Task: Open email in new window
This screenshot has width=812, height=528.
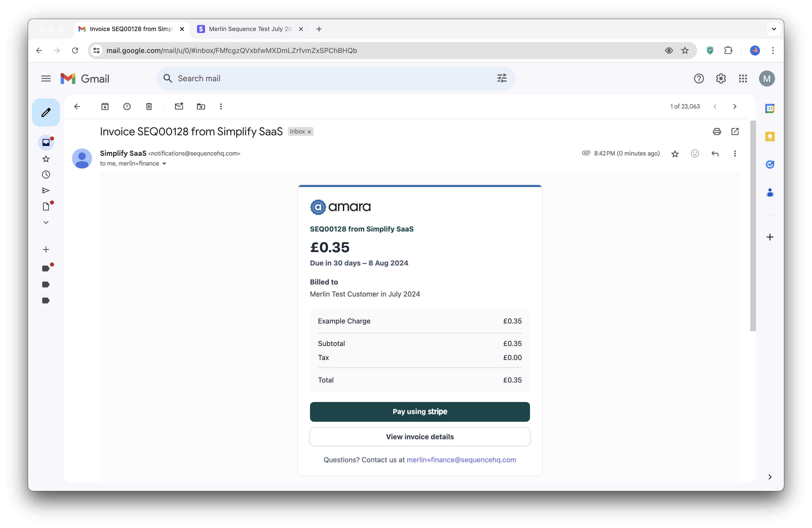Action: point(735,132)
